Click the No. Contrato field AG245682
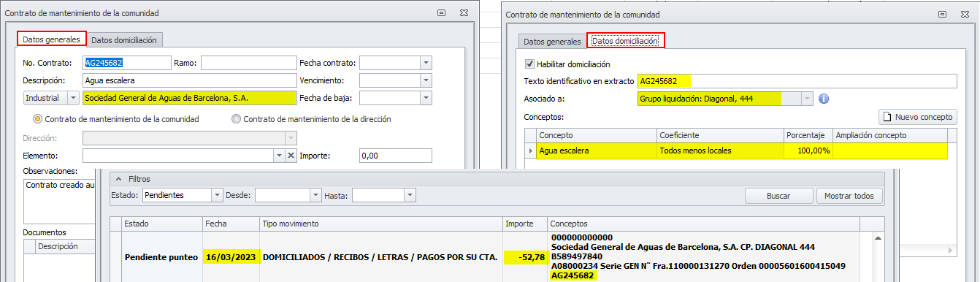 click(127, 63)
